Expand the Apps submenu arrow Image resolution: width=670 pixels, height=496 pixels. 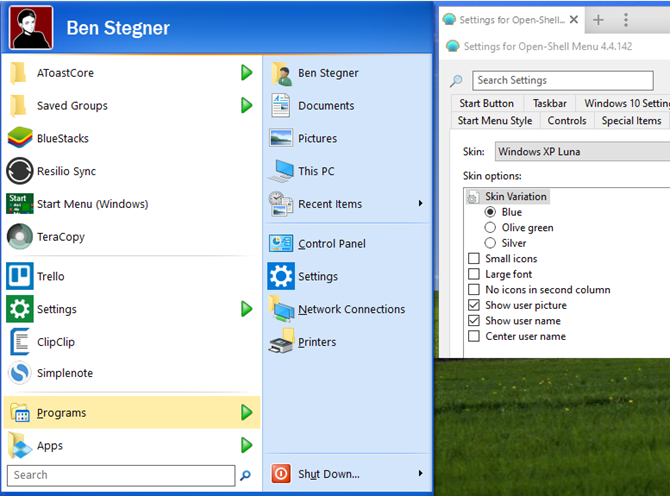[247, 445]
